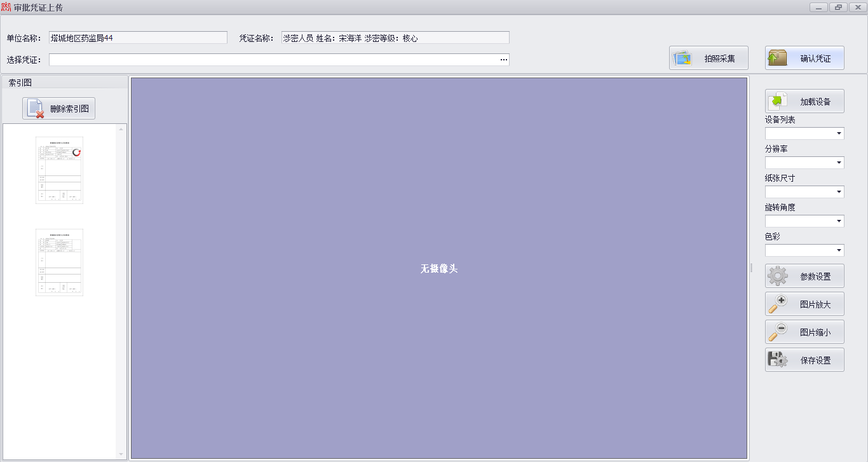868x462 pixels.
Task: Open the 色彩 color mode dropdown
Action: 839,250
